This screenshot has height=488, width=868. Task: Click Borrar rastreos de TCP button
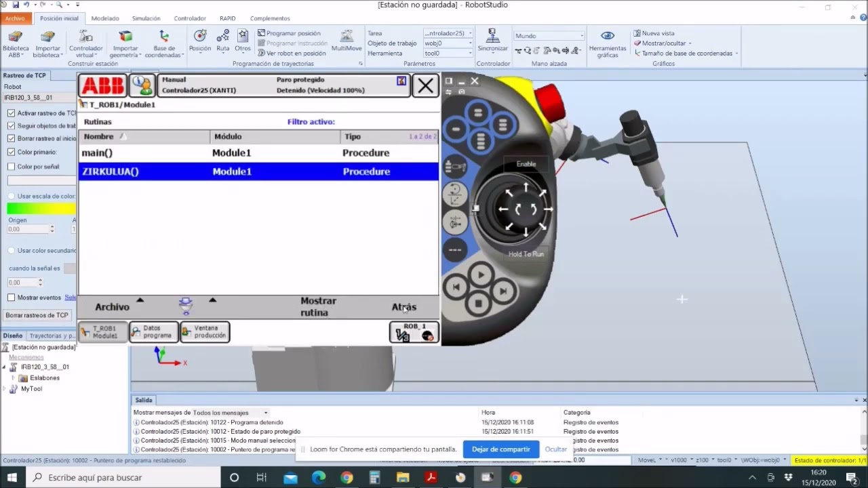[x=37, y=315]
